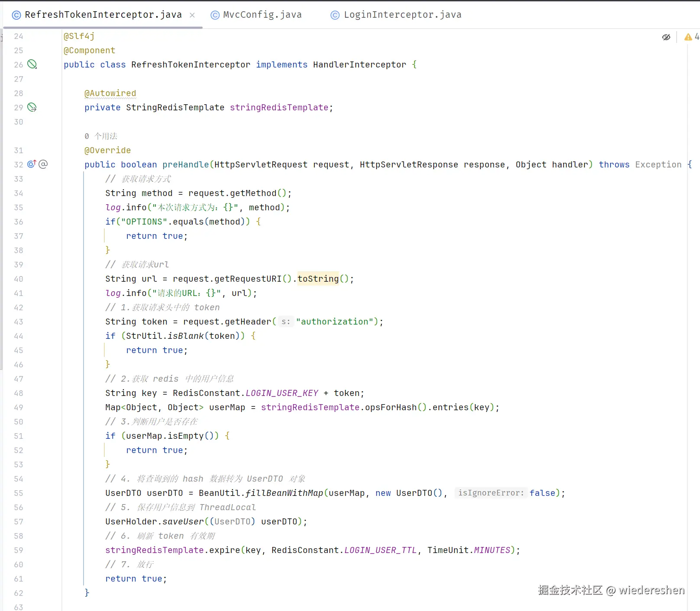Click the comment "// 7. 放行"
This screenshot has height=611, width=700.
(x=129, y=564)
